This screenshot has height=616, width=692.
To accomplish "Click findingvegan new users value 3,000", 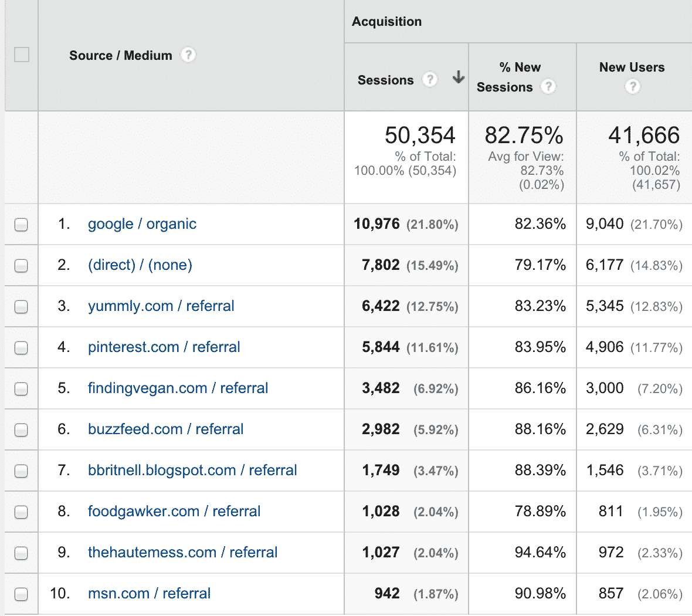I will tap(605, 388).
